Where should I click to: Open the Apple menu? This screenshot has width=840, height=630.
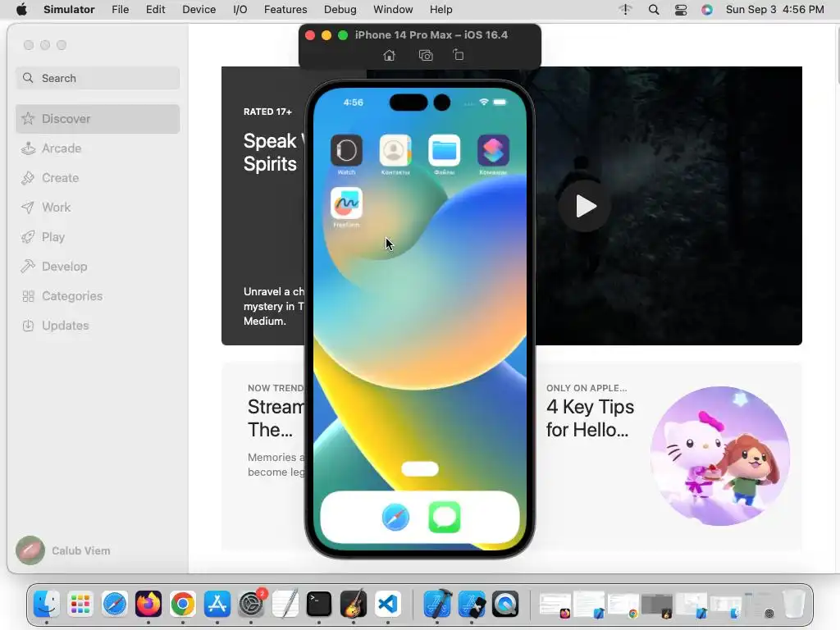[x=21, y=10]
